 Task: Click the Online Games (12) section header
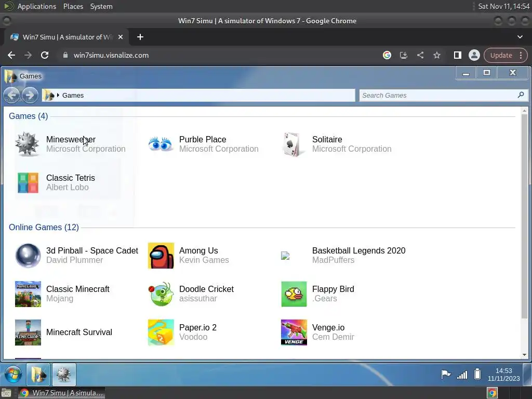pos(44,227)
